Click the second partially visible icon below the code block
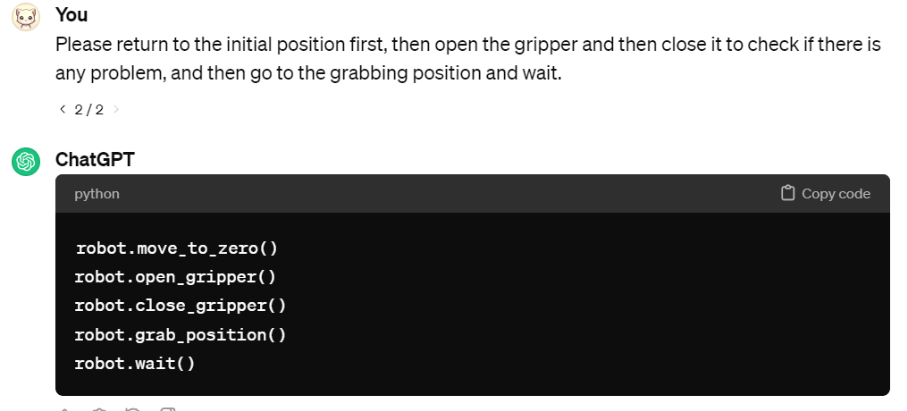The image size is (907, 411). (98, 409)
